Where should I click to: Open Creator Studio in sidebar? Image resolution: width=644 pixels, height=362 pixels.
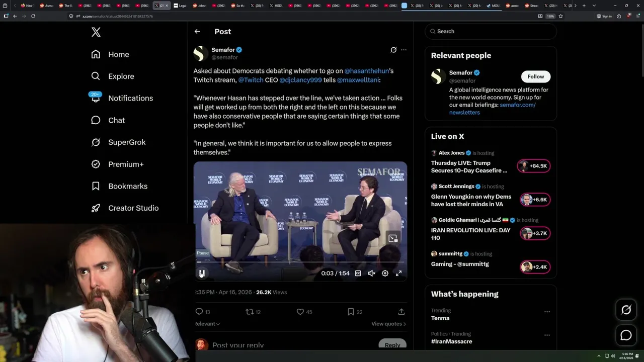point(125,208)
